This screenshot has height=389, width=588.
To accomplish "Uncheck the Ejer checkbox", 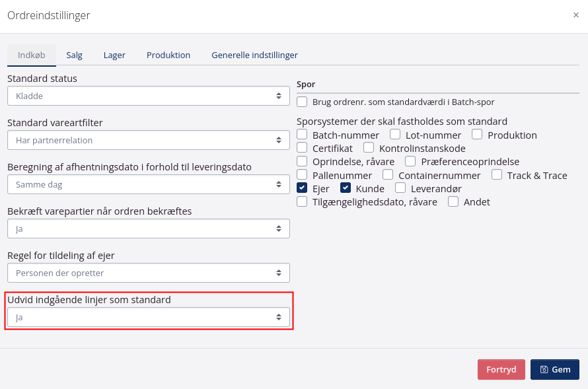I will click(303, 188).
